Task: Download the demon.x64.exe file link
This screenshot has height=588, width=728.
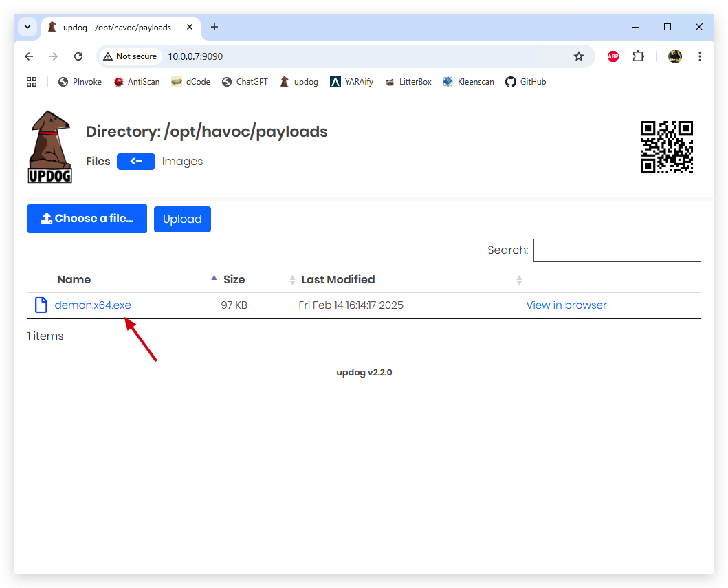Action: [93, 305]
